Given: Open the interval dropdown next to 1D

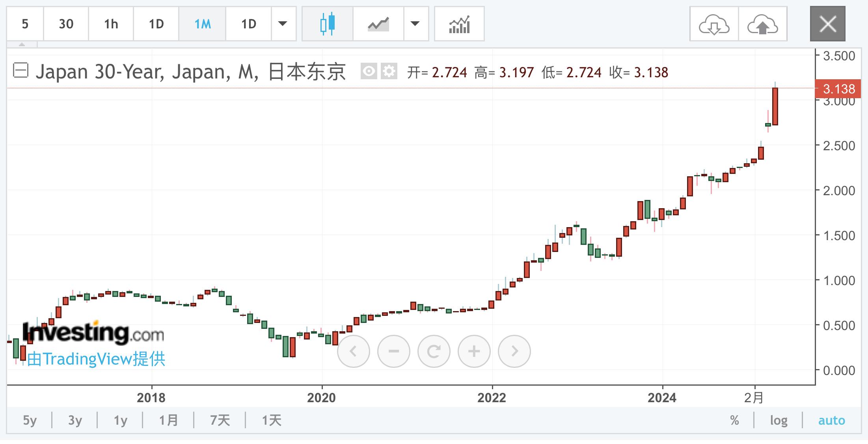Looking at the screenshot, I should click(x=283, y=24).
